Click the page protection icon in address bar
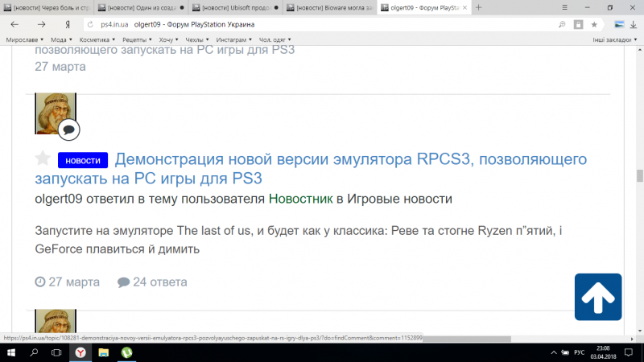The height and width of the screenshot is (362, 644). click(x=578, y=25)
